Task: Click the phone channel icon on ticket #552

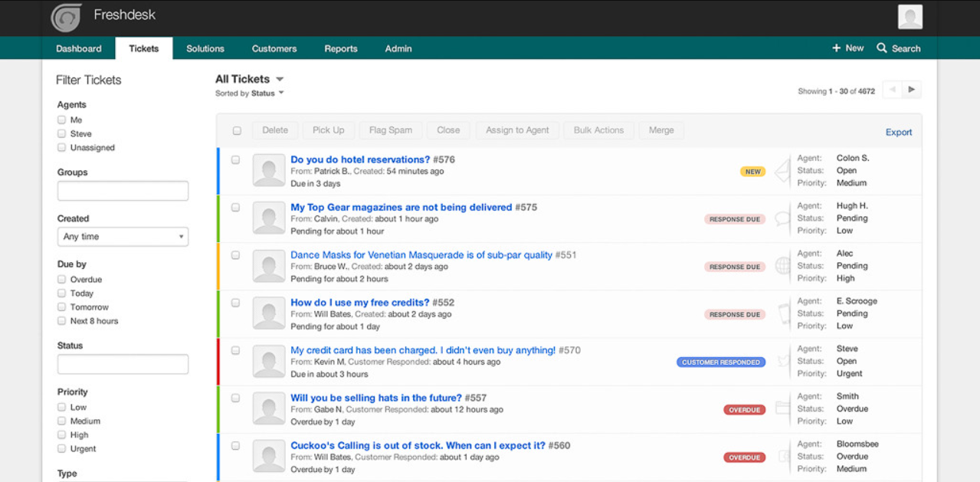Action: point(782,313)
